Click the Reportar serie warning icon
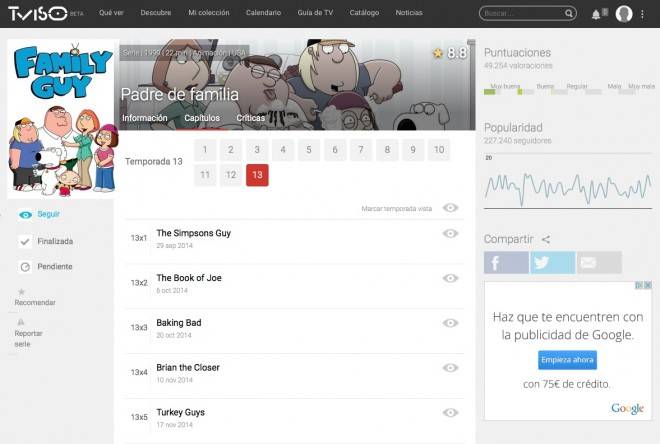Viewport: 660px width, 444px height. point(21,322)
